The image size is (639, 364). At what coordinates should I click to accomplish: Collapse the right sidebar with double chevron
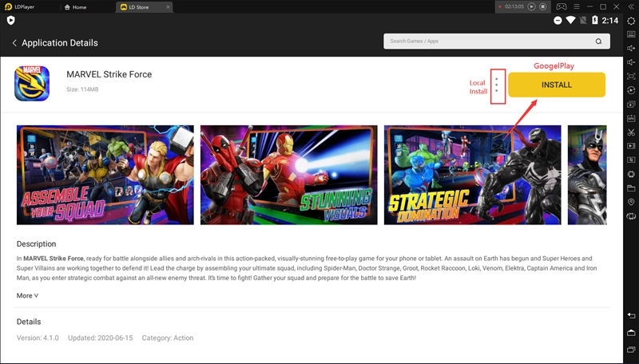631,6
